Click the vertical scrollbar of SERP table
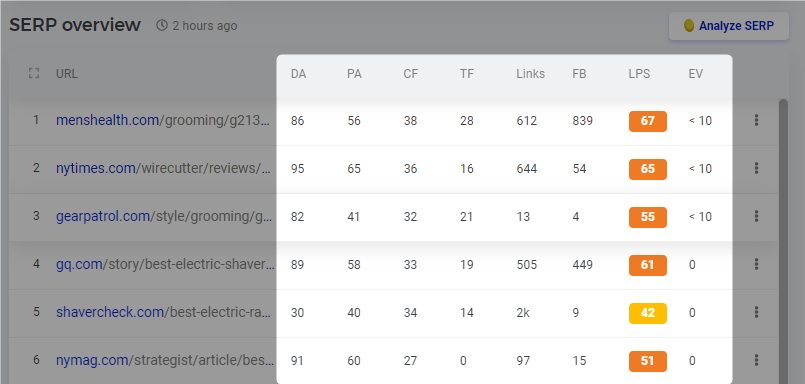 point(783,241)
